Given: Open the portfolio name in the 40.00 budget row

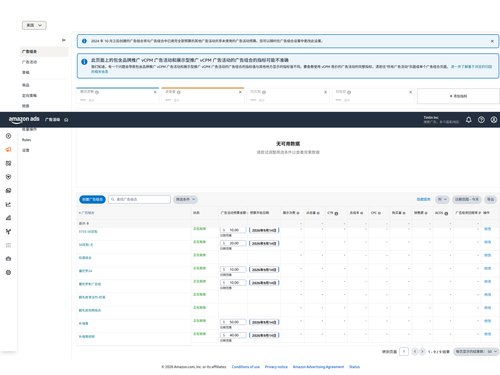Looking at the screenshot, I should (x=87, y=336).
